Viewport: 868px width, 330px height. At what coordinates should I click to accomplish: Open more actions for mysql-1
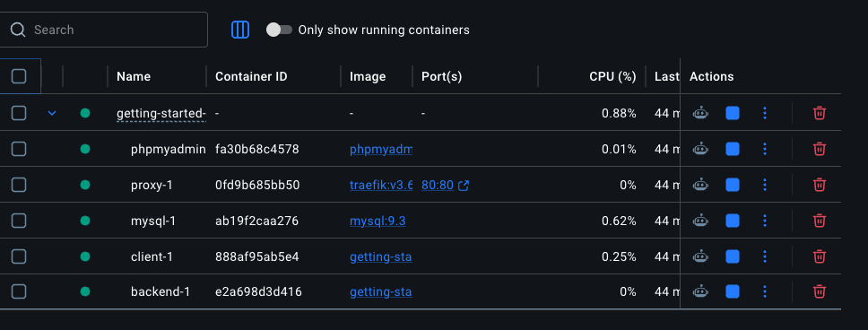point(765,221)
